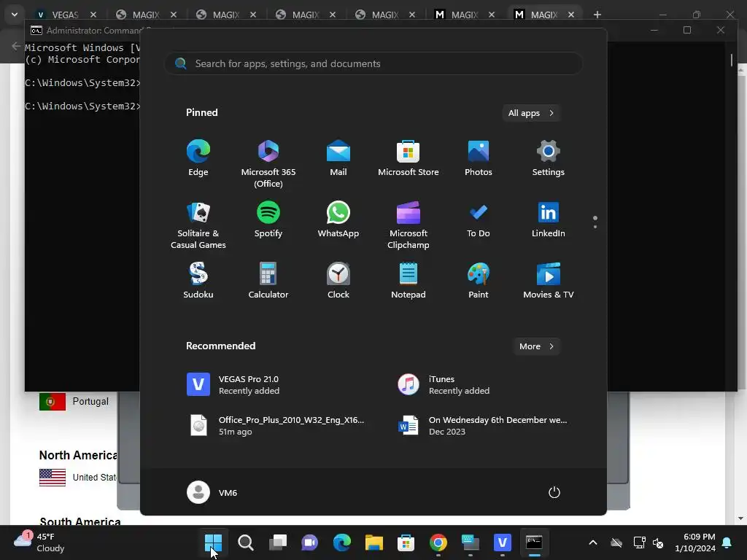Open Task View on the taskbar
Viewport: 747px width, 560px height.
[278, 542]
